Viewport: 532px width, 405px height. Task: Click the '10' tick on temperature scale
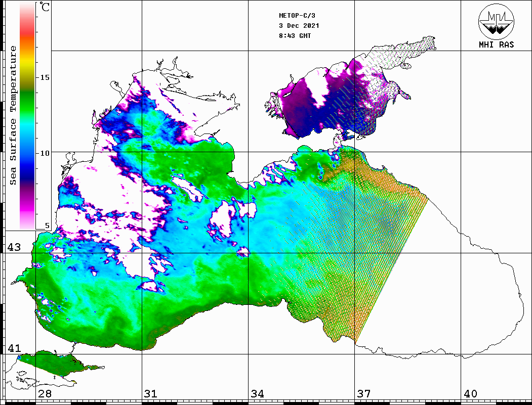[x=45, y=153]
